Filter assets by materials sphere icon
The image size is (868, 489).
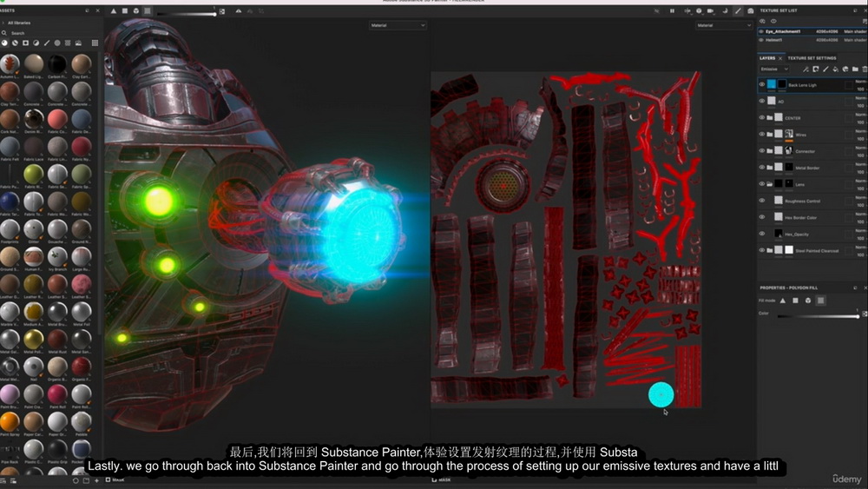click(x=4, y=43)
